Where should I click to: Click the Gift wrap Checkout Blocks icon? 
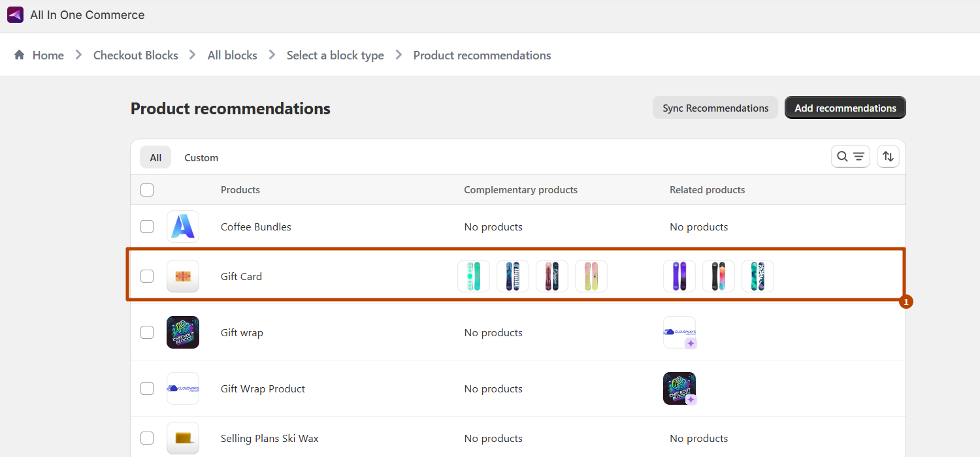click(x=183, y=332)
